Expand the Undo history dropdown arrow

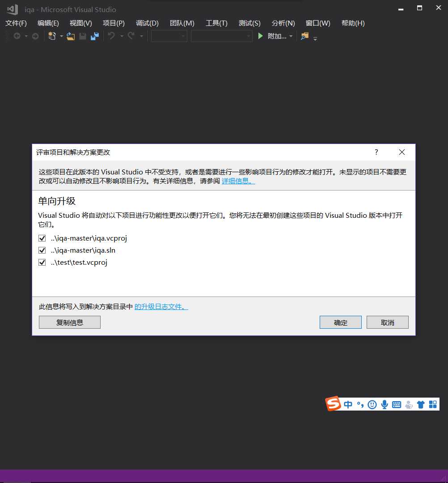coord(122,36)
